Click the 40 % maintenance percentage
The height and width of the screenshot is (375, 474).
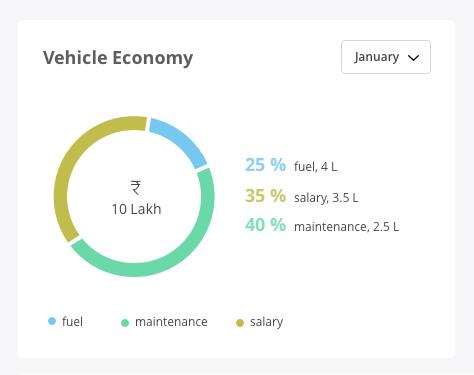pos(265,225)
